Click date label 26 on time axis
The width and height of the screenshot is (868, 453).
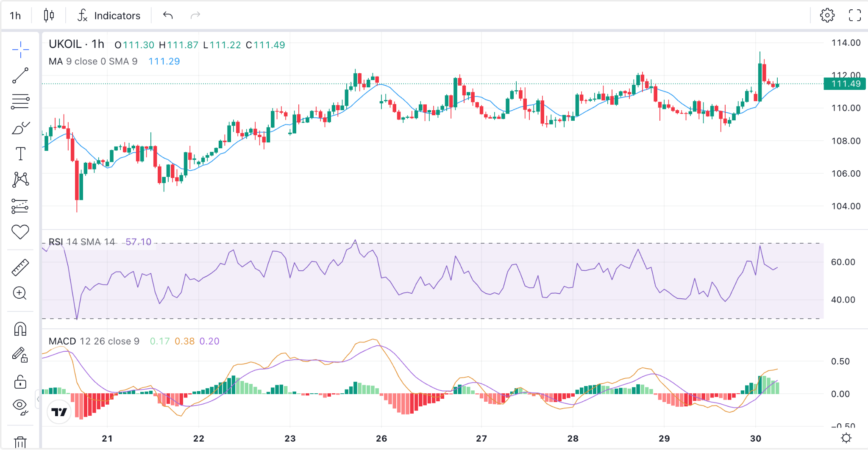tap(381, 439)
